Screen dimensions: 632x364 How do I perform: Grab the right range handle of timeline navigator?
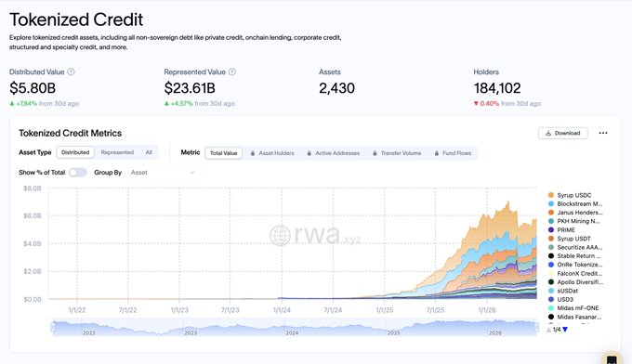[x=536, y=328]
